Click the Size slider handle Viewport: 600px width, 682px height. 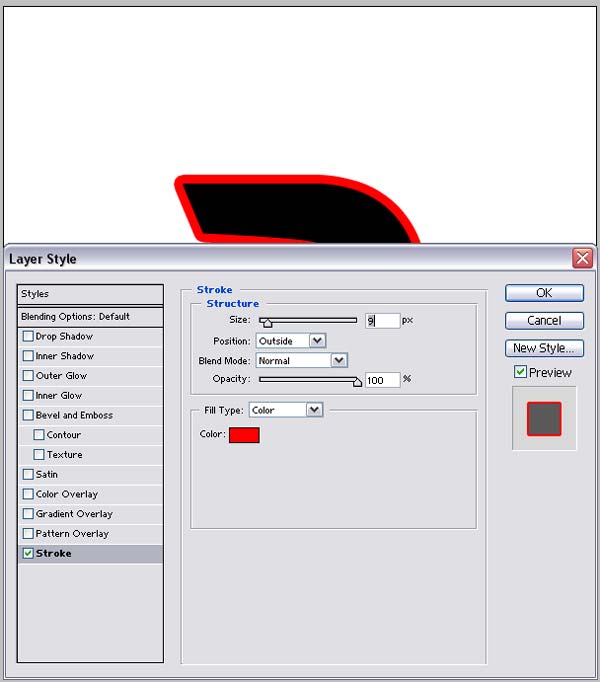click(x=267, y=323)
